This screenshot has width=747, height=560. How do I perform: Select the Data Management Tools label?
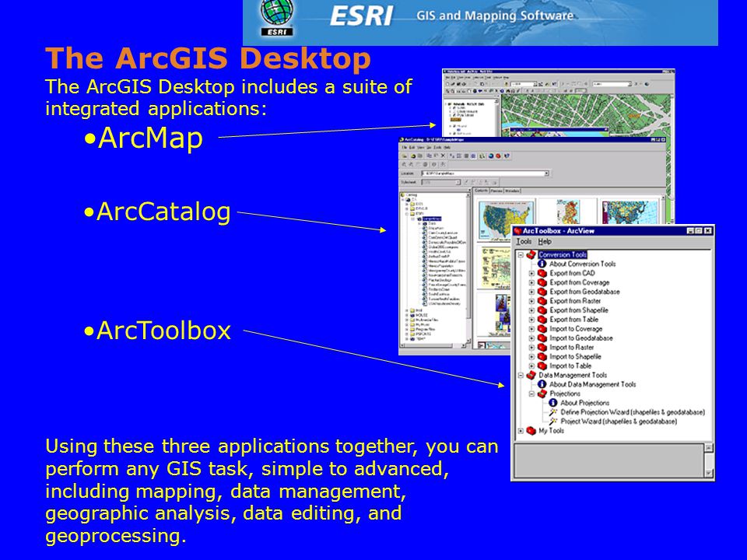(x=573, y=375)
